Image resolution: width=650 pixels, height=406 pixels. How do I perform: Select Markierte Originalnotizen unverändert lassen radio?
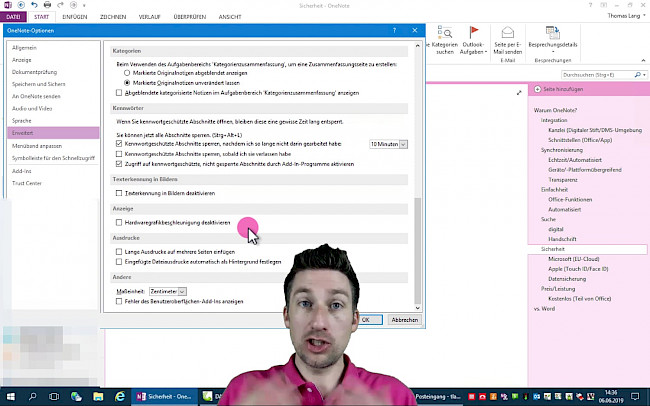click(127, 83)
